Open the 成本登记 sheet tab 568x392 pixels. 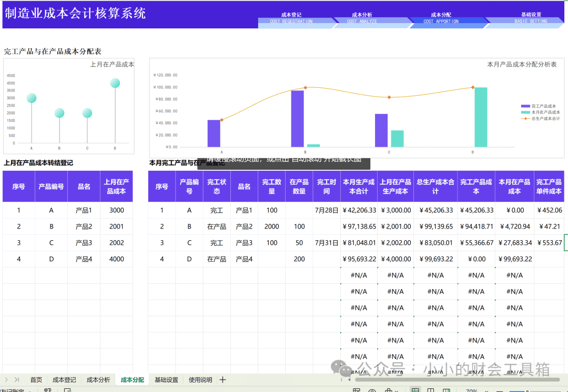click(64, 380)
